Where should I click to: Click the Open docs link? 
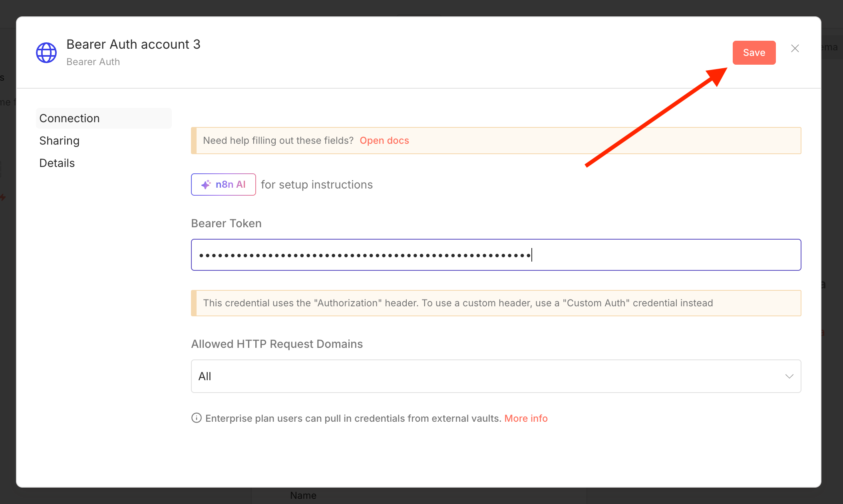(x=384, y=141)
